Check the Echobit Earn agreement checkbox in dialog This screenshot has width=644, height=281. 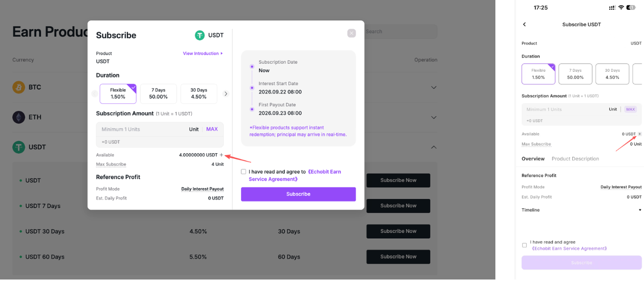pos(243,172)
